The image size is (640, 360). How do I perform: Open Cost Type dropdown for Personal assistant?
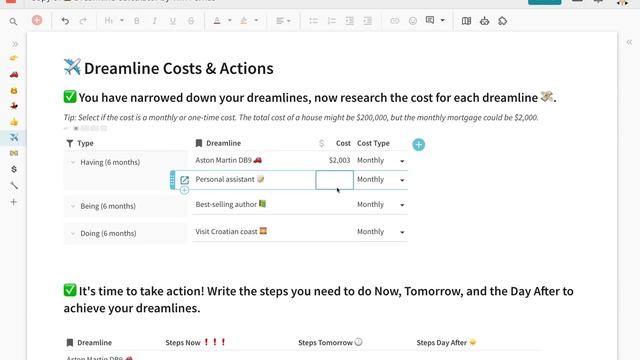coord(402,180)
